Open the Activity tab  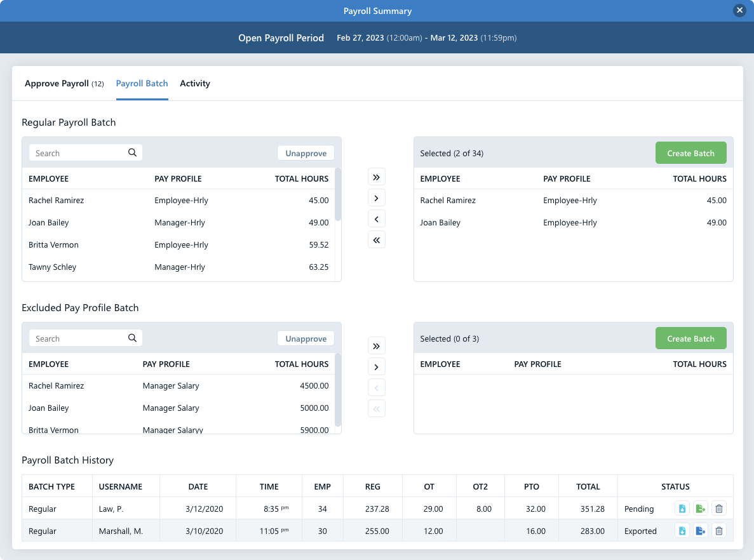click(x=195, y=83)
